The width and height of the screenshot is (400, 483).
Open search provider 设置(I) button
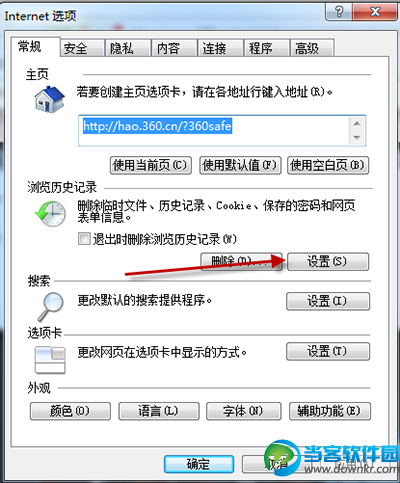(328, 301)
